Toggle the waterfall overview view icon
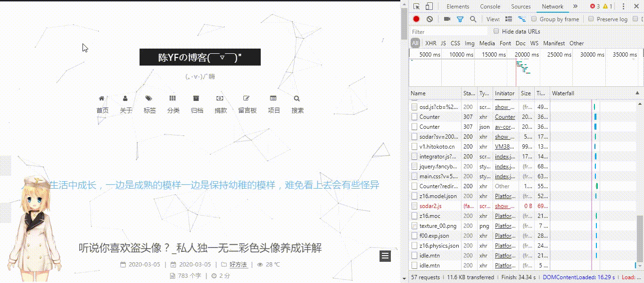The image size is (644, 283). coord(522,19)
